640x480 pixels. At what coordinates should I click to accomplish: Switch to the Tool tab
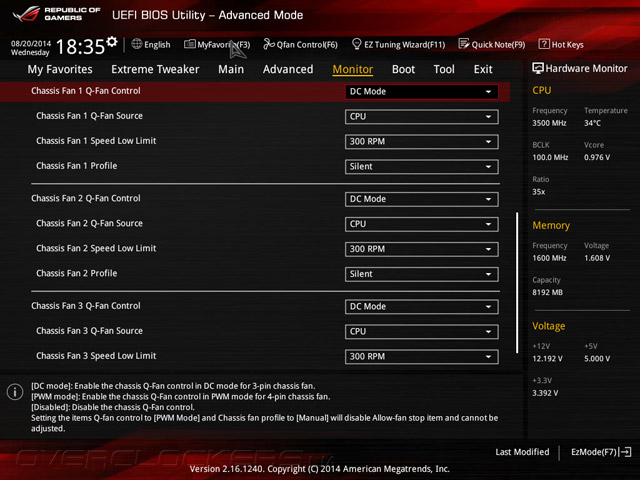(444, 69)
